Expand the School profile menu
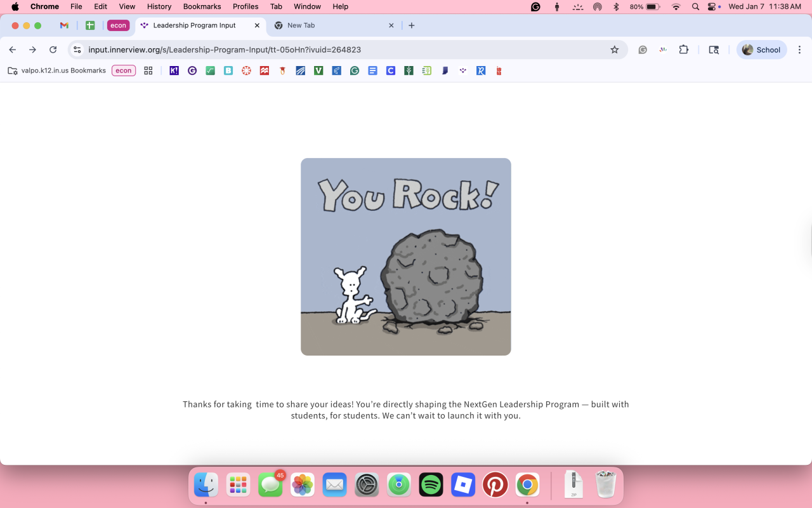This screenshot has height=508, width=812. click(761, 50)
